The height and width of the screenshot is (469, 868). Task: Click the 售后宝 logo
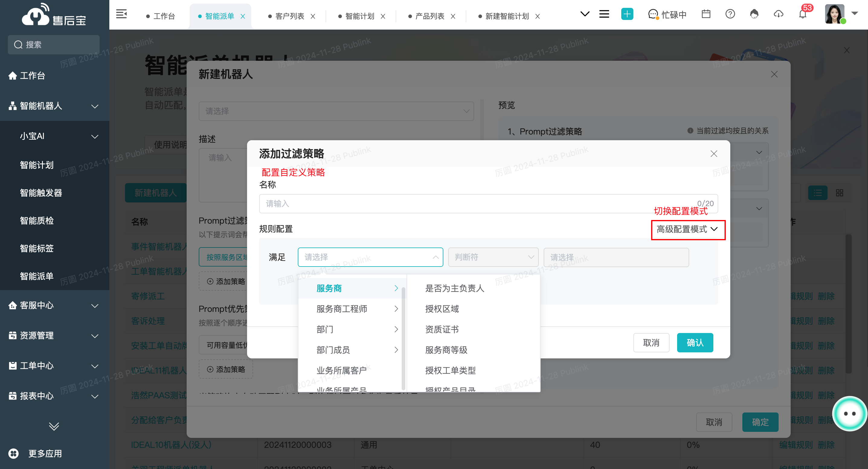pos(54,15)
